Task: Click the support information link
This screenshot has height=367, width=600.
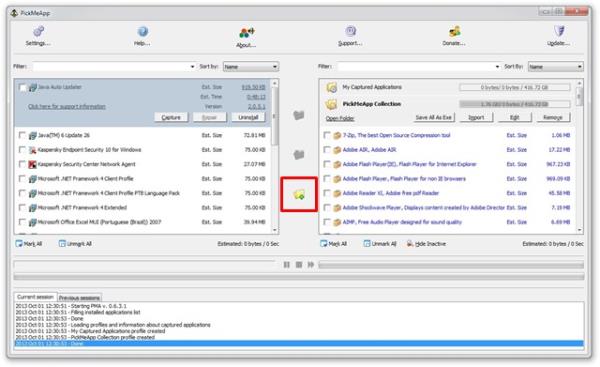Action: click(67, 106)
